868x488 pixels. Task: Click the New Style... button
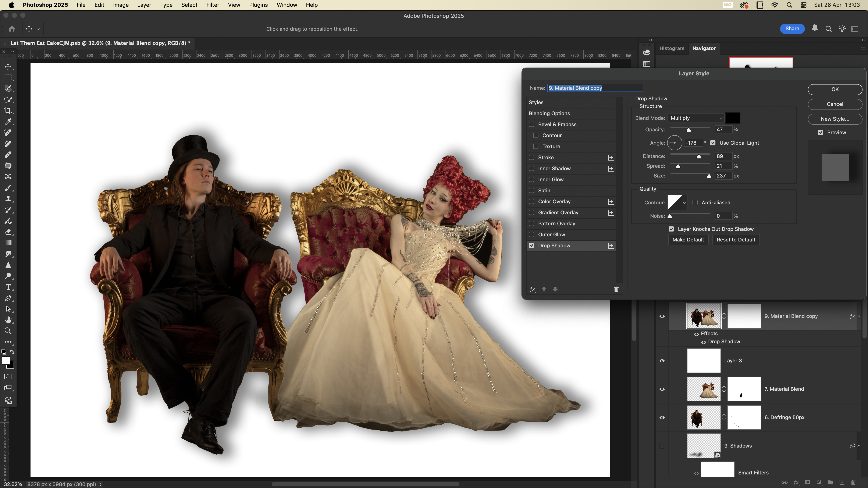coord(835,119)
